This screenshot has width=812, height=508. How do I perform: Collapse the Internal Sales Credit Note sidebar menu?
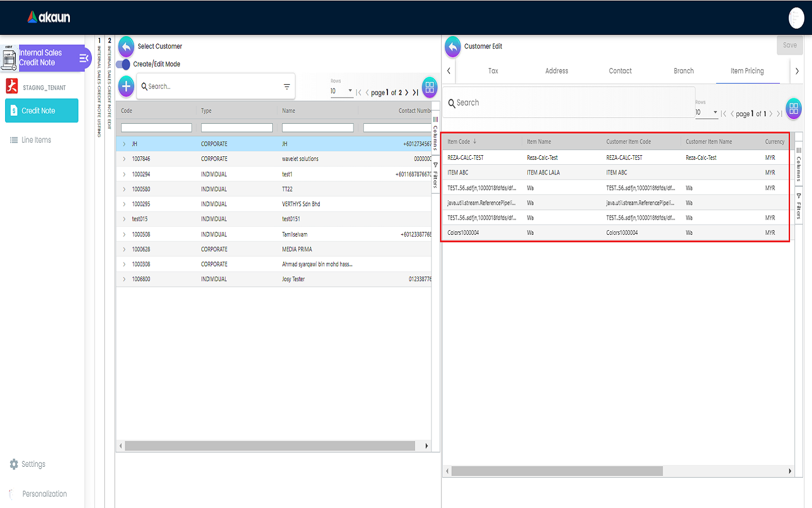[83, 58]
